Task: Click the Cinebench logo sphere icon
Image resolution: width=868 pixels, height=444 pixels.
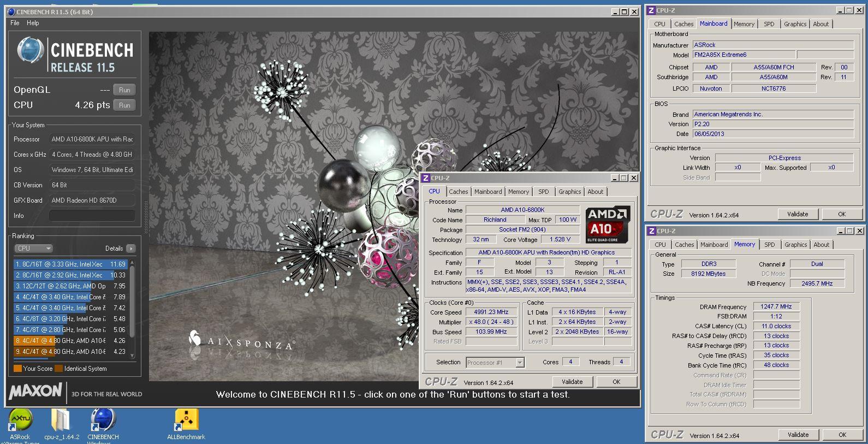Action: 30,51
